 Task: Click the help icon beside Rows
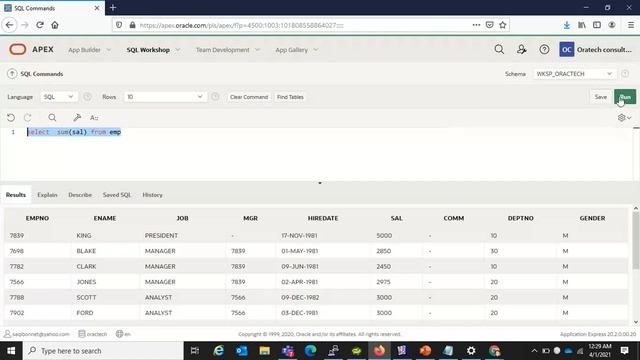click(x=215, y=97)
